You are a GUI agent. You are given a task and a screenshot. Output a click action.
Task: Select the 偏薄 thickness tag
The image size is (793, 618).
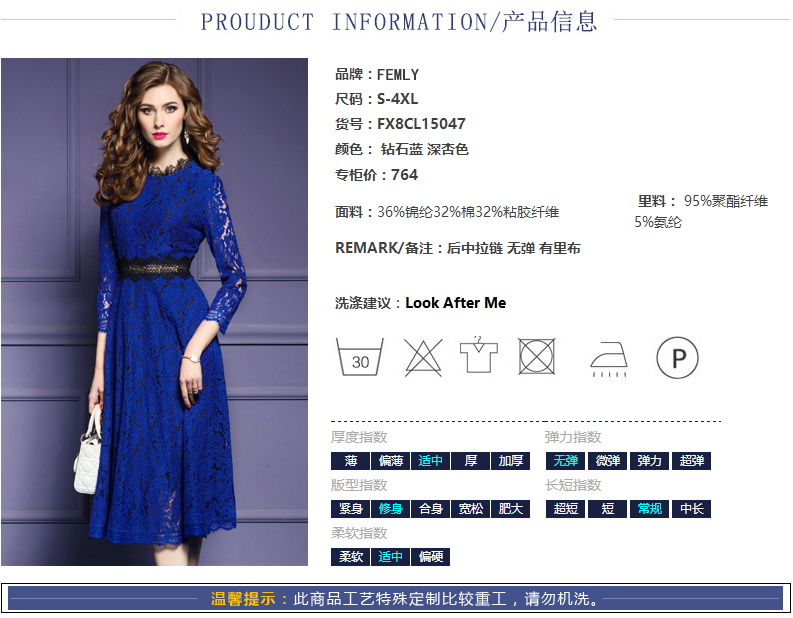click(x=390, y=461)
